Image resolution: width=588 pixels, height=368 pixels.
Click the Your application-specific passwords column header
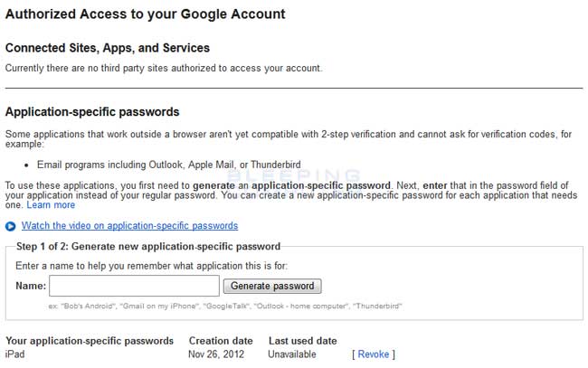(x=90, y=341)
